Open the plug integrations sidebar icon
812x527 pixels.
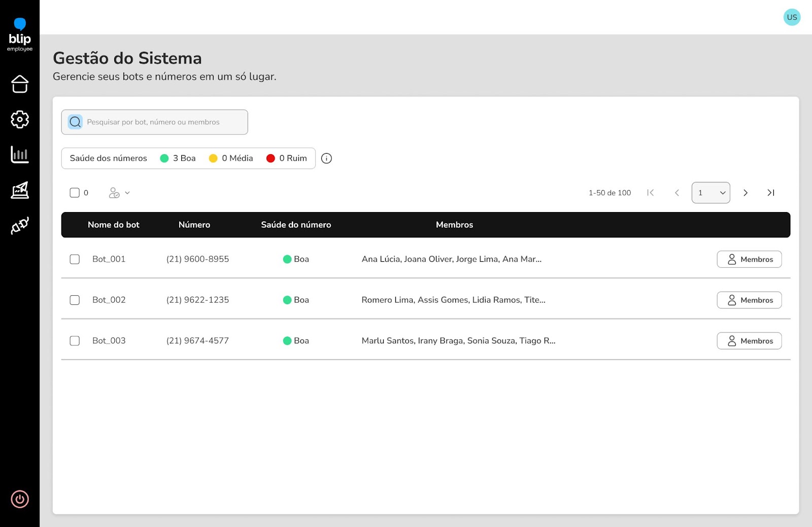click(x=20, y=225)
